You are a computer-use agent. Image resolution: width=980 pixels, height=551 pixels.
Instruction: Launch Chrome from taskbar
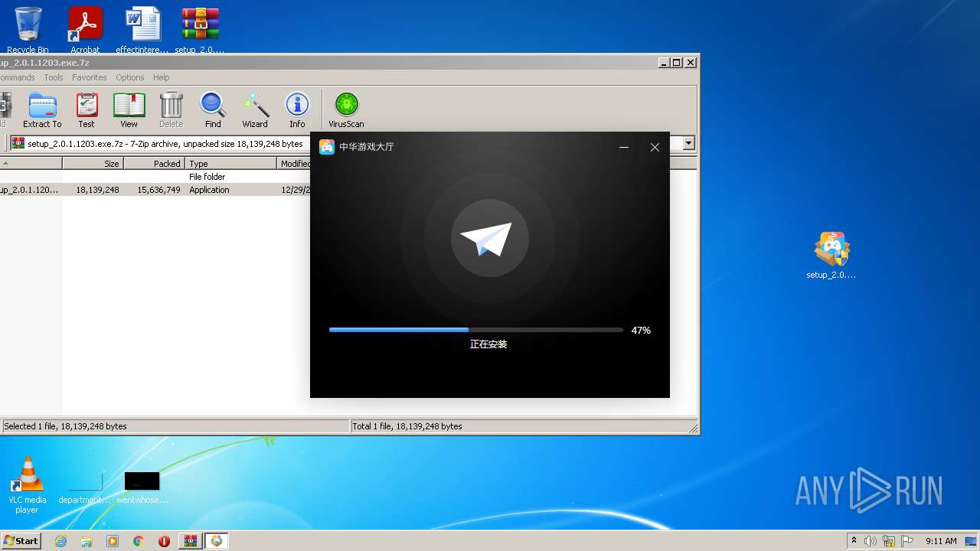[139, 541]
